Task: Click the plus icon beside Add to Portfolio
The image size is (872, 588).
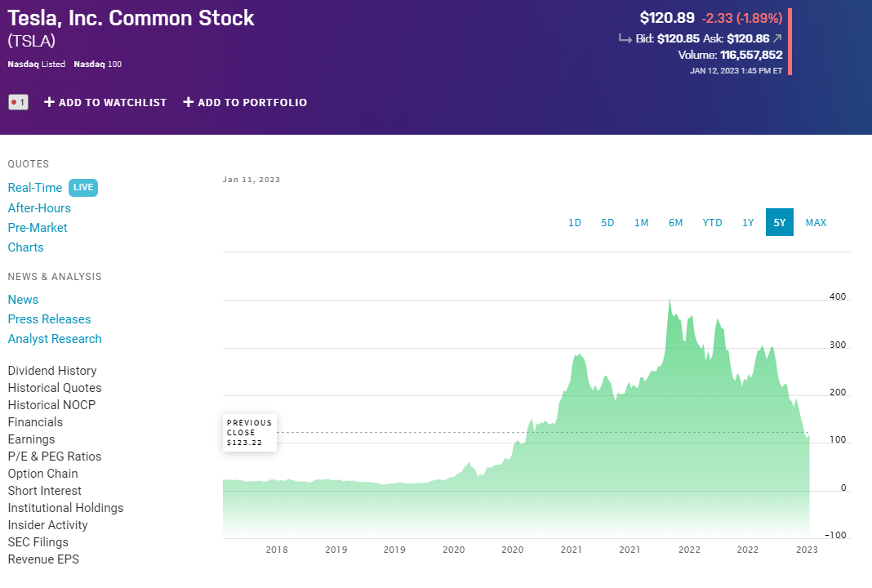Action: [189, 102]
